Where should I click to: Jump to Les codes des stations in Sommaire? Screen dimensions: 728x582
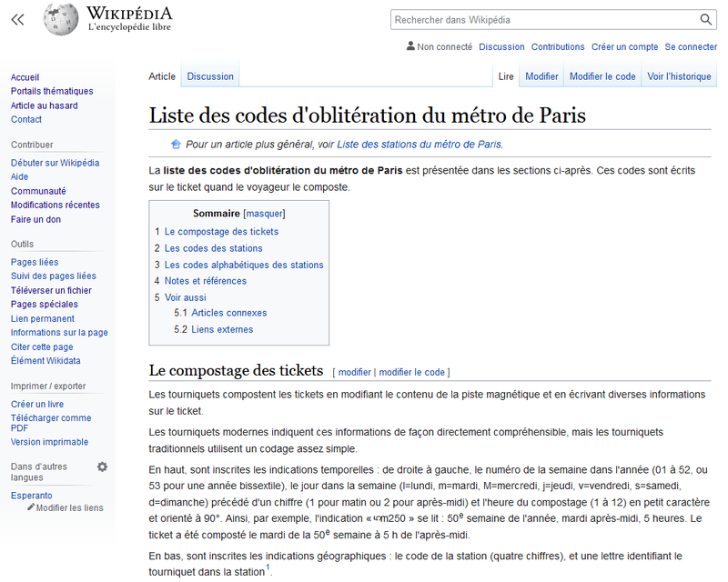click(x=213, y=247)
